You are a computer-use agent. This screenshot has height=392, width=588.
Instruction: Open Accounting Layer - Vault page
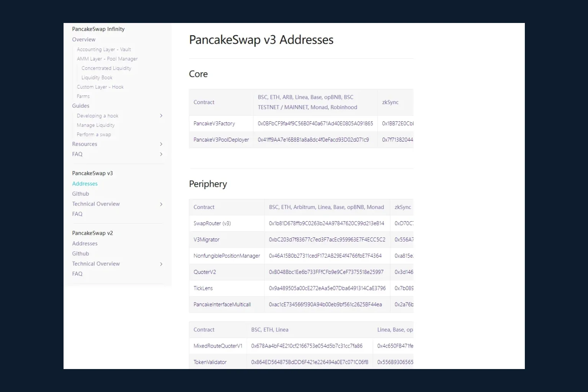pyautogui.click(x=104, y=49)
